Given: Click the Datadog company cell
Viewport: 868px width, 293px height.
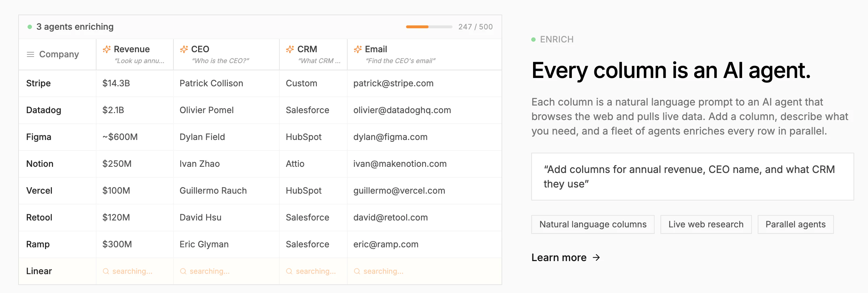Looking at the screenshot, I should [57, 110].
